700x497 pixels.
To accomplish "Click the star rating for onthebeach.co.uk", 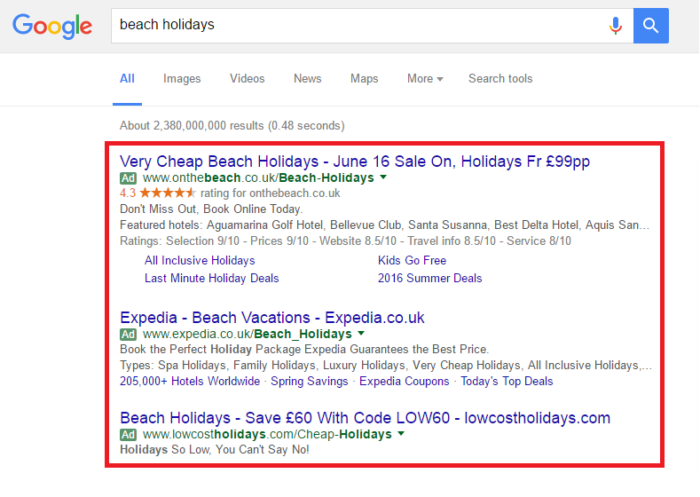I will coord(167,193).
